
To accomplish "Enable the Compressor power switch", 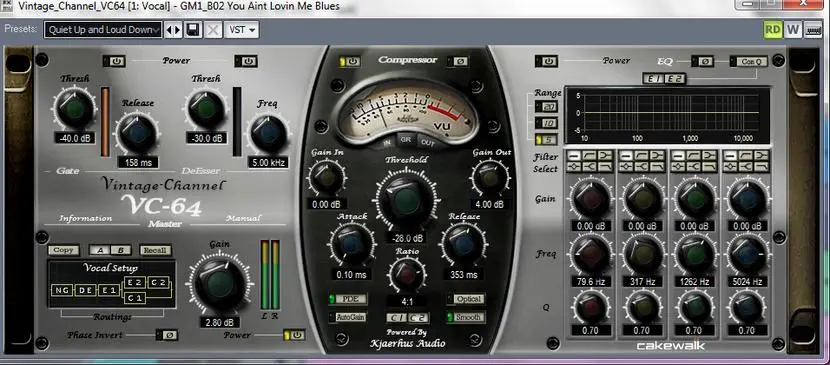I will 350,61.
